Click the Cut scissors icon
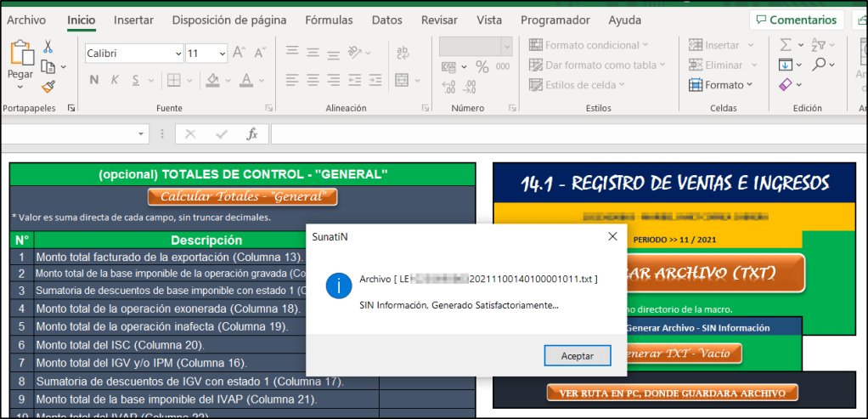Image resolution: width=868 pixels, height=419 pixels. (48, 47)
